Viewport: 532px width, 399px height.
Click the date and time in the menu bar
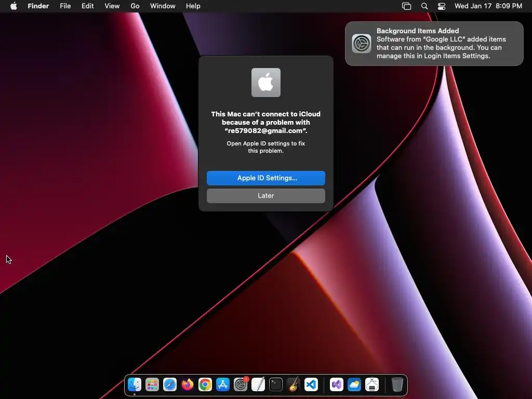488,6
